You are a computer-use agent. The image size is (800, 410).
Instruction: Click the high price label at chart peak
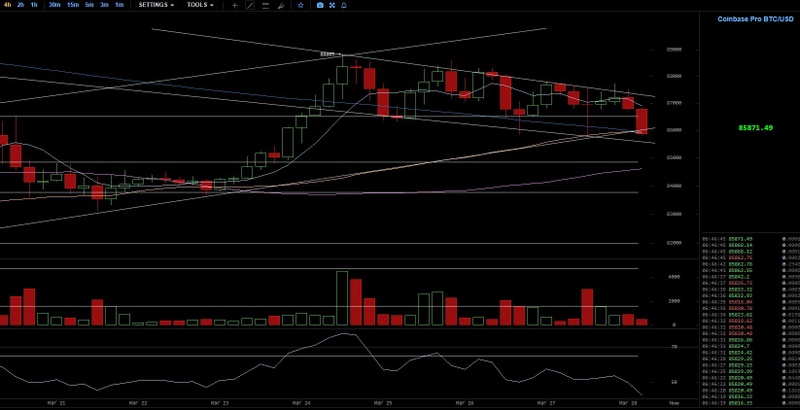(328, 54)
